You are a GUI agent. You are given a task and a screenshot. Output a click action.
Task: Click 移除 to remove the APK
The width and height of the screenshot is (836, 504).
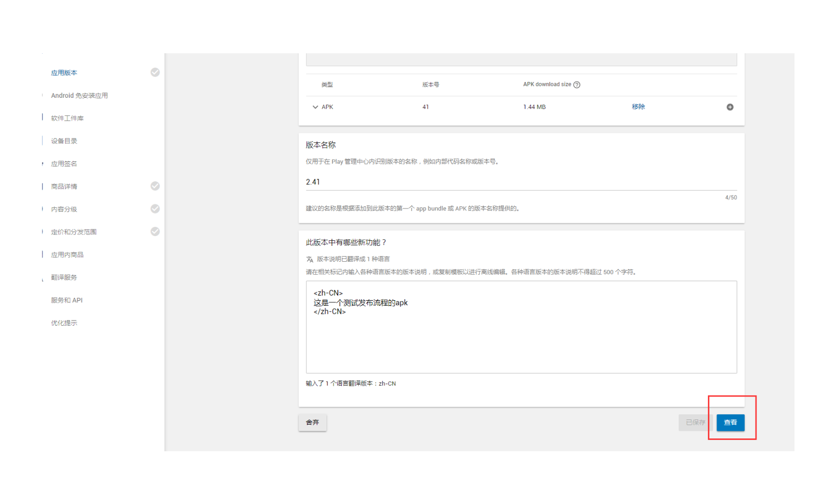[639, 107]
